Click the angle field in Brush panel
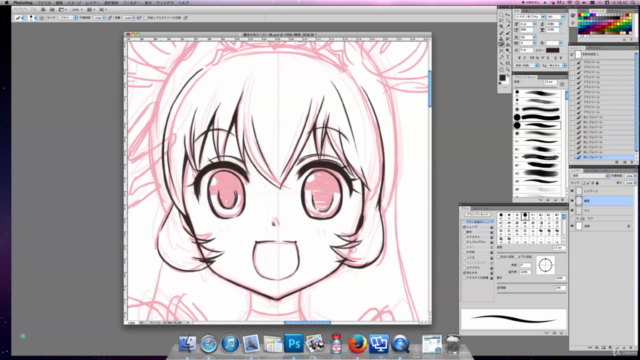 point(525,265)
